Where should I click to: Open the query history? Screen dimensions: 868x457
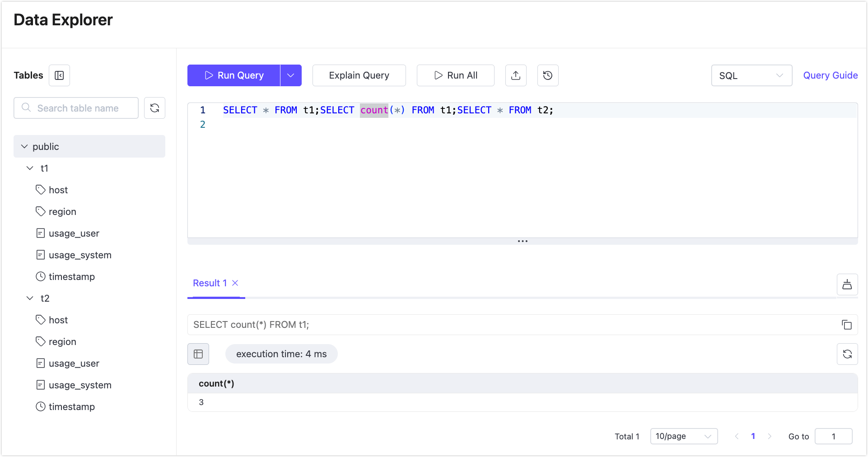click(x=547, y=75)
